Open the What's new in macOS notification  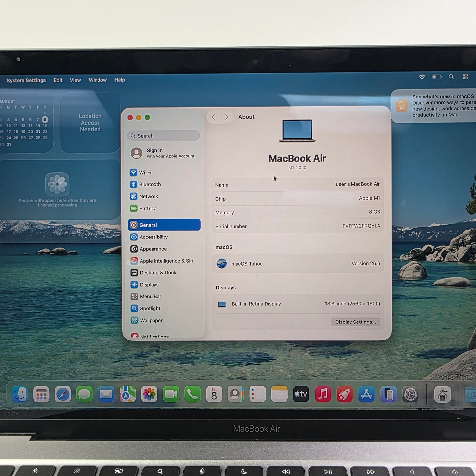coord(434,106)
